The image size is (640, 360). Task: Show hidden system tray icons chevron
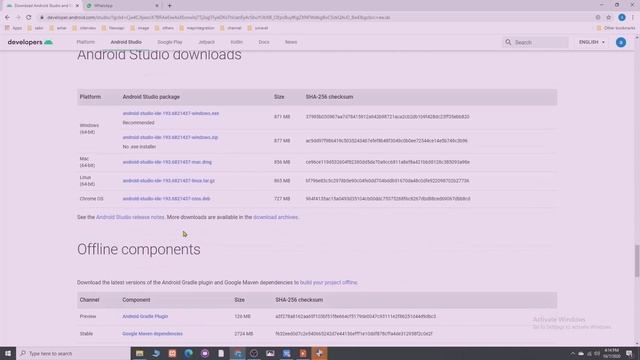(572, 353)
